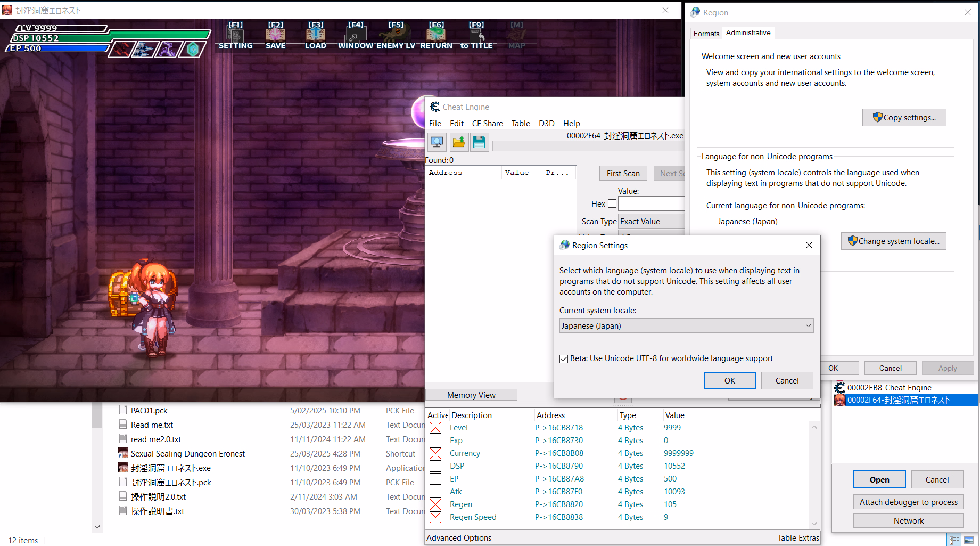
Task: Click Cheat Engine open file folder icon
Action: (x=458, y=142)
